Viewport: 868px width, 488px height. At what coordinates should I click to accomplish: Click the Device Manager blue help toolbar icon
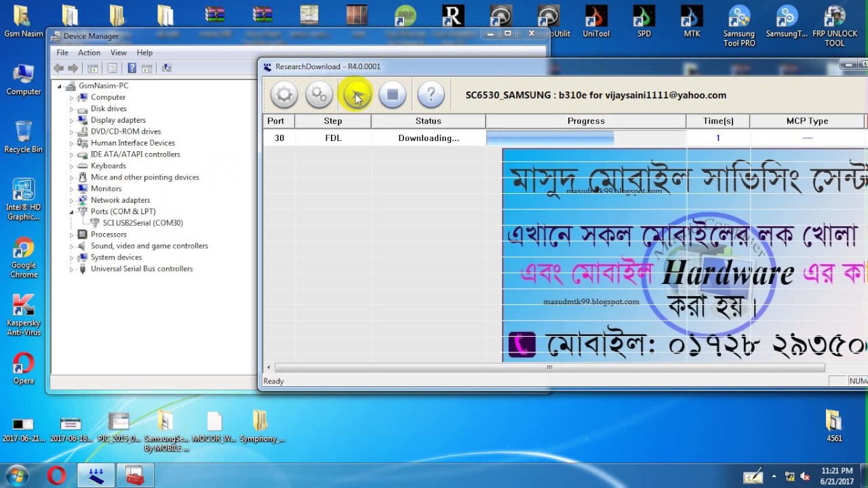pyautogui.click(x=132, y=68)
